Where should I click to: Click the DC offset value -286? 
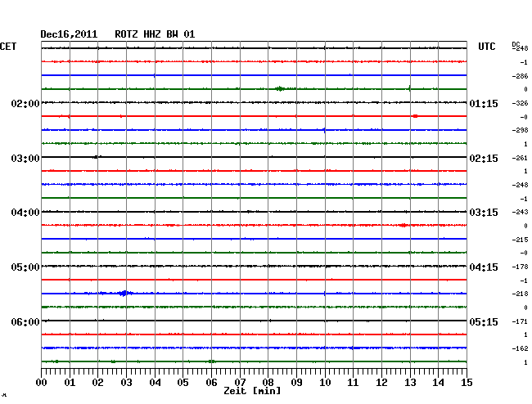520,76
